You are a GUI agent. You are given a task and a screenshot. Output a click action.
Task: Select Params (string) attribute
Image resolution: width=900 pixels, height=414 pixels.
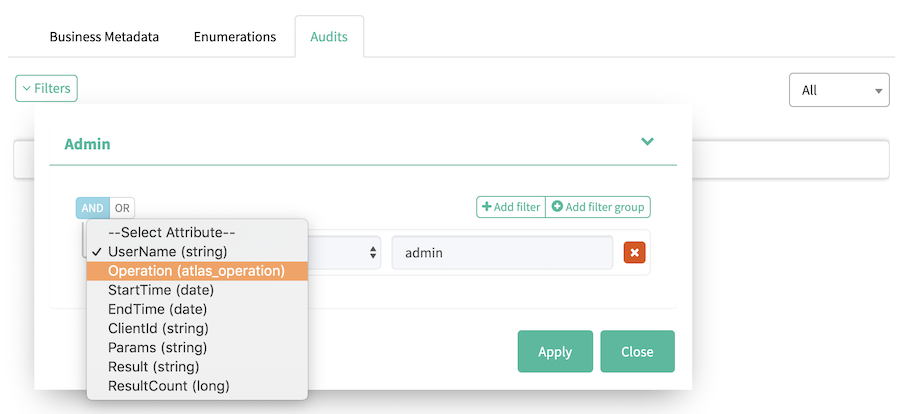click(x=157, y=347)
